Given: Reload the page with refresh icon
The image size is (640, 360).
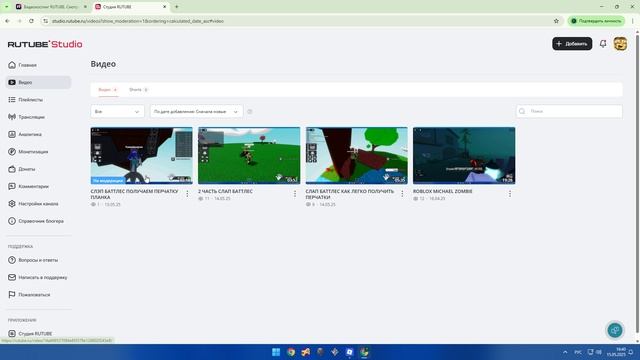Looking at the screenshot, I should tap(31, 21).
